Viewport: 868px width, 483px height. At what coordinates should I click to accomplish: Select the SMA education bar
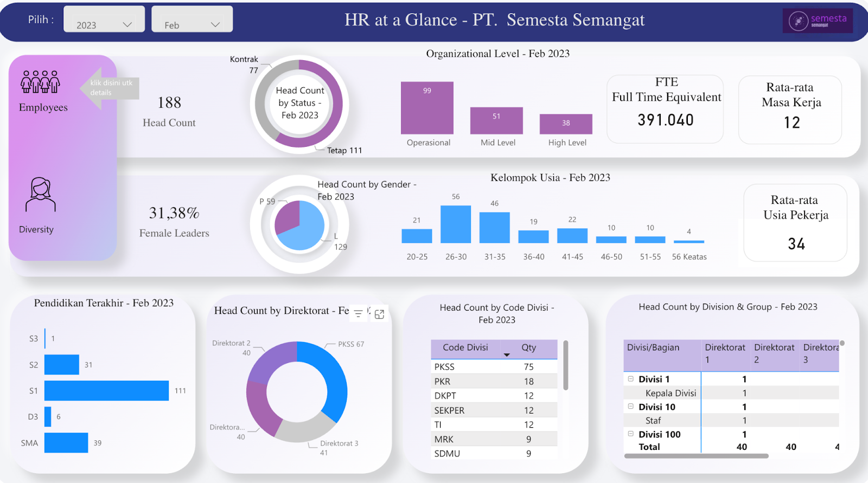click(x=66, y=443)
